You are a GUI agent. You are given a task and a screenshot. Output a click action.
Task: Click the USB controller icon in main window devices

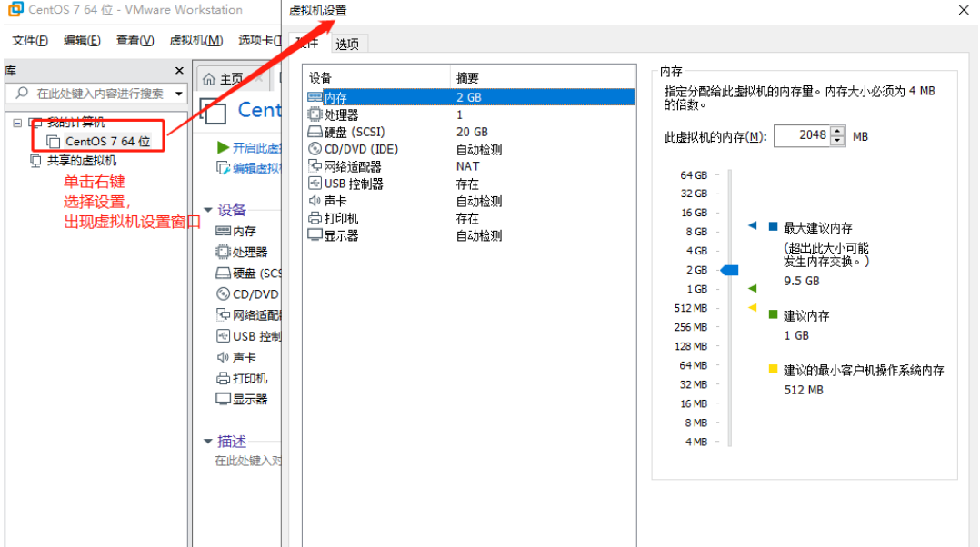[x=223, y=336]
